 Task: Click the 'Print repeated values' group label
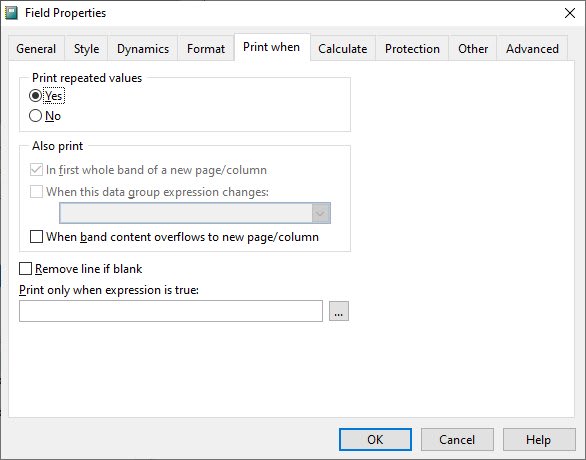tap(87, 78)
